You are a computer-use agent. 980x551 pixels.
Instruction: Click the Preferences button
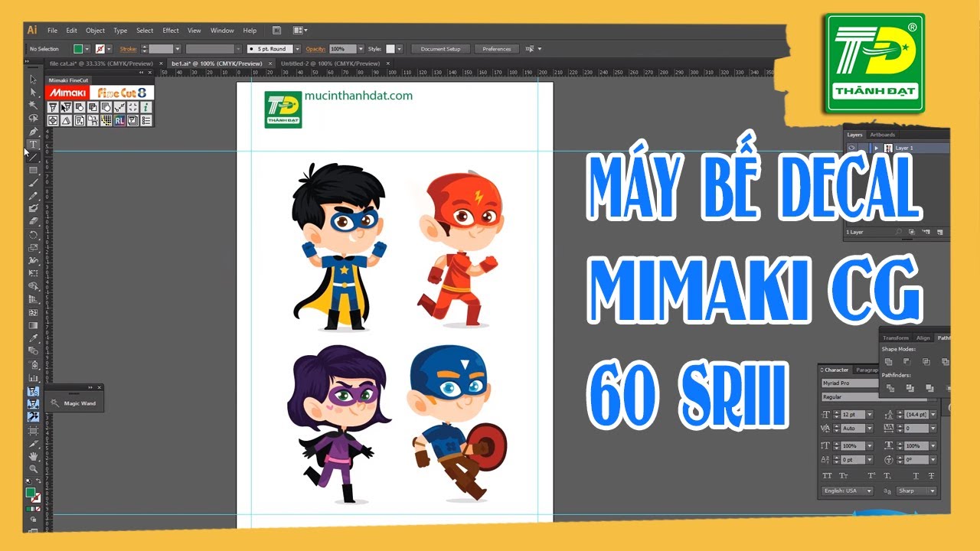click(496, 49)
